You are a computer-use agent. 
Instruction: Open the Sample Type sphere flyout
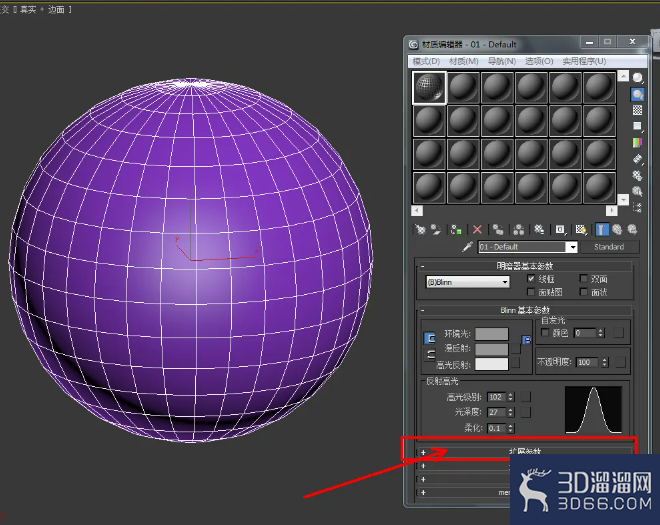point(638,78)
